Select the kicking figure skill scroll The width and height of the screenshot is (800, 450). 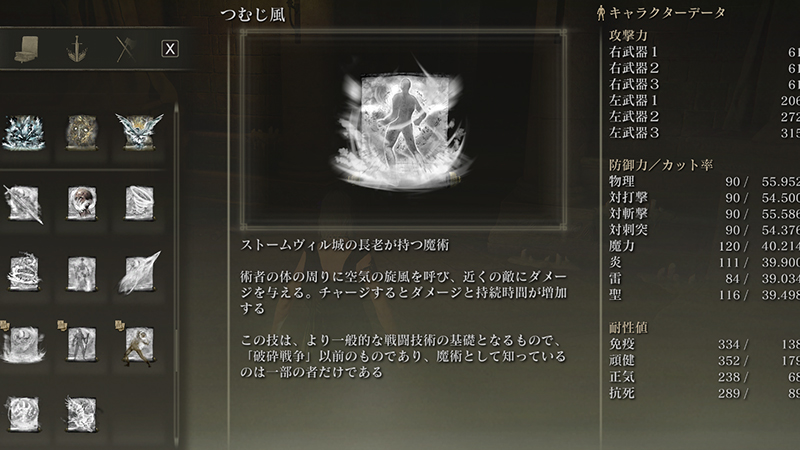coord(138,343)
